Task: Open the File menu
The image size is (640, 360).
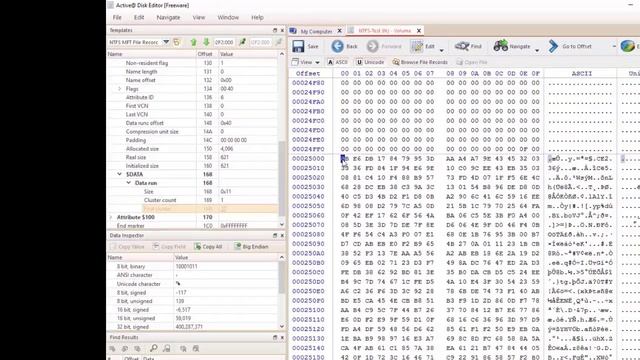Action: pyautogui.click(x=117, y=18)
